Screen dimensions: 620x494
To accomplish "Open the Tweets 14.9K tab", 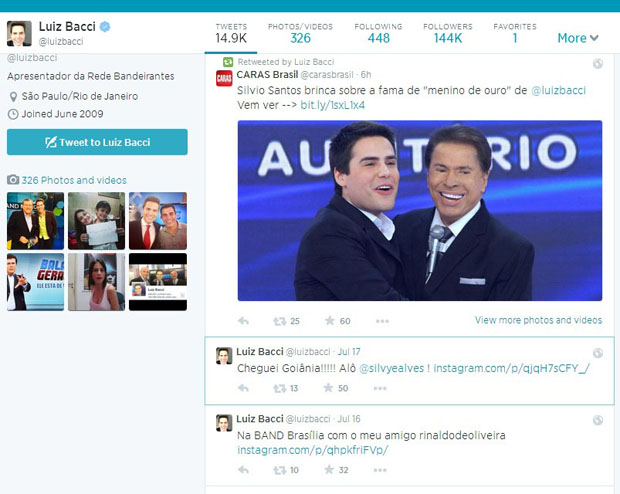I will point(231,34).
